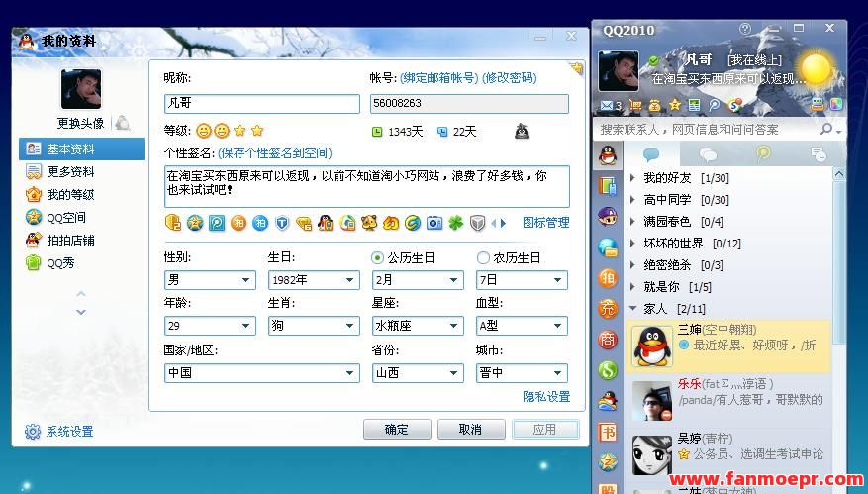
Task: Select the 农历生日 radio button
Action: (x=483, y=257)
